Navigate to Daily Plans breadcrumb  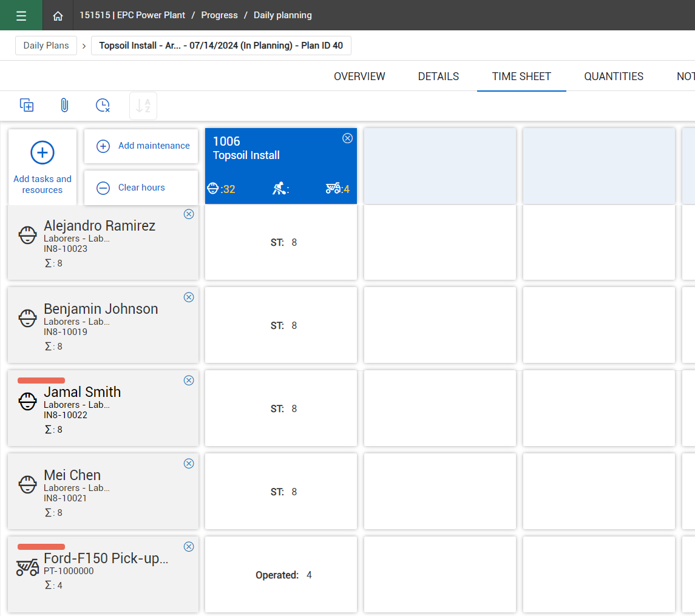tap(46, 46)
